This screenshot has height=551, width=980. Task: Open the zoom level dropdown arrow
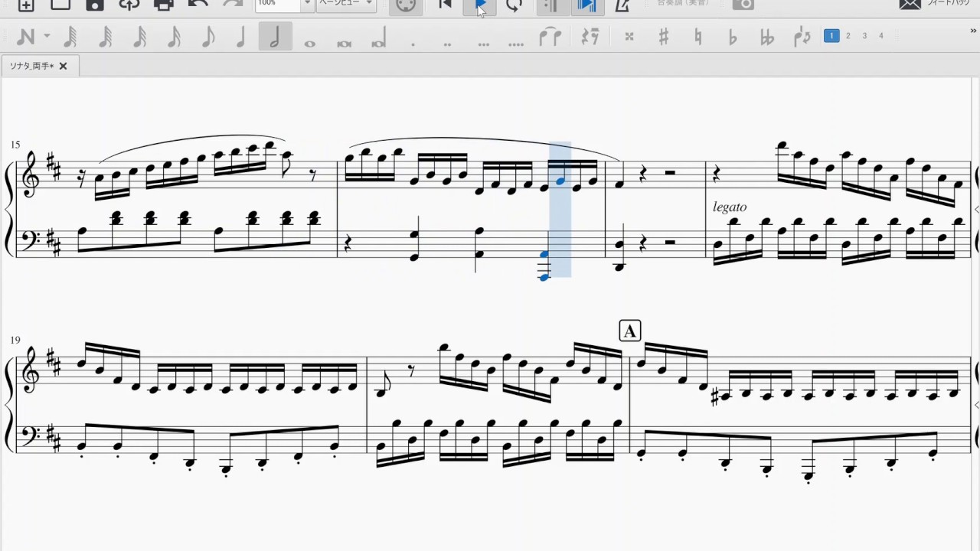[x=307, y=5]
